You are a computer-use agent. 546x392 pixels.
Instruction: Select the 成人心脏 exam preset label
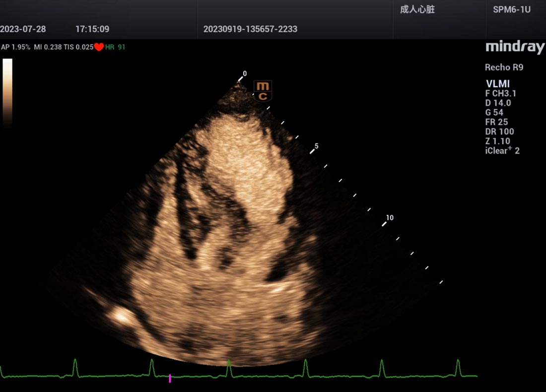417,9
